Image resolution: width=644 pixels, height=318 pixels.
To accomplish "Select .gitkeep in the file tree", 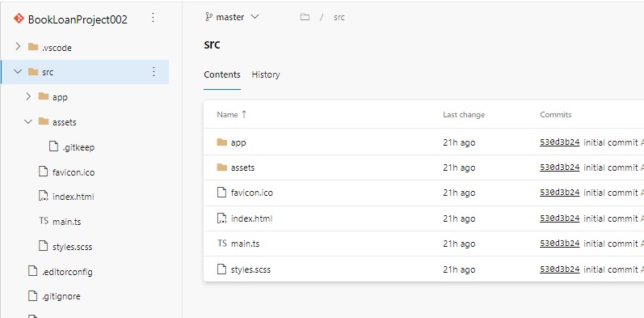I will coord(78,147).
